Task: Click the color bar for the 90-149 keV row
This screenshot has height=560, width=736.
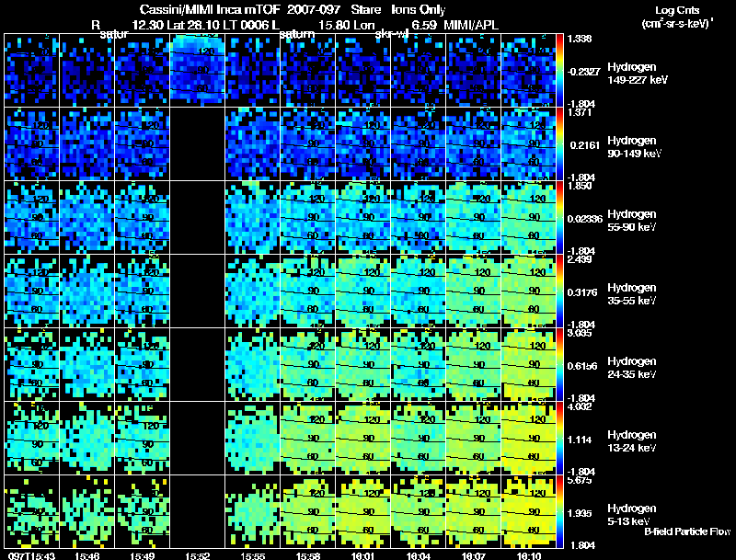Action: tap(559, 144)
